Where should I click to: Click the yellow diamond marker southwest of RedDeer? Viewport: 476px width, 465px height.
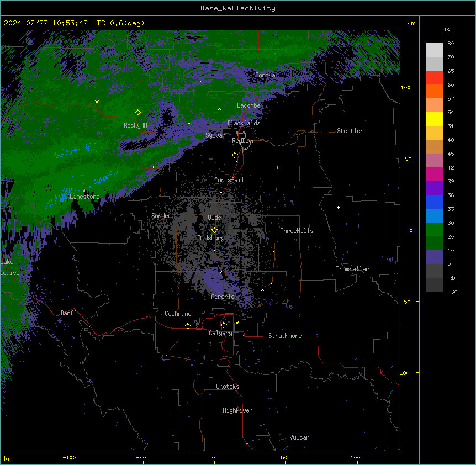[x=235, y=155]
